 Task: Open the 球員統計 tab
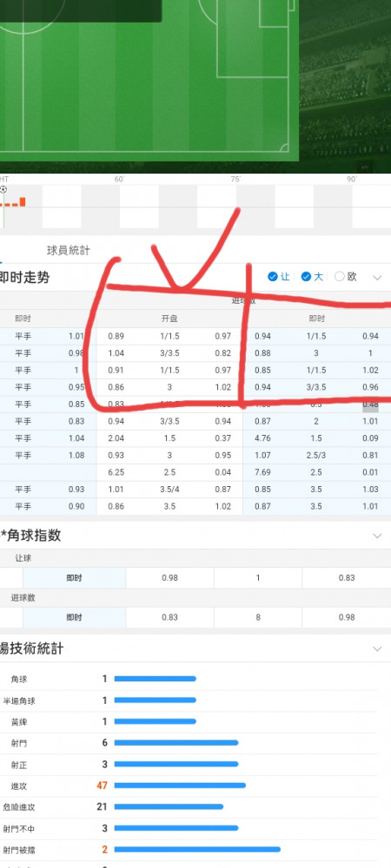(68, 251)
